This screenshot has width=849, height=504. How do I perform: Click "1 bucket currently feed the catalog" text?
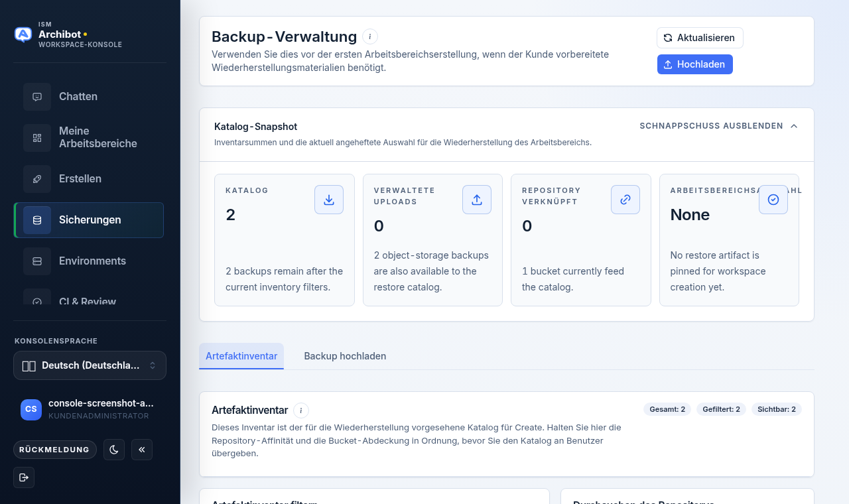[x=573, y=279]
